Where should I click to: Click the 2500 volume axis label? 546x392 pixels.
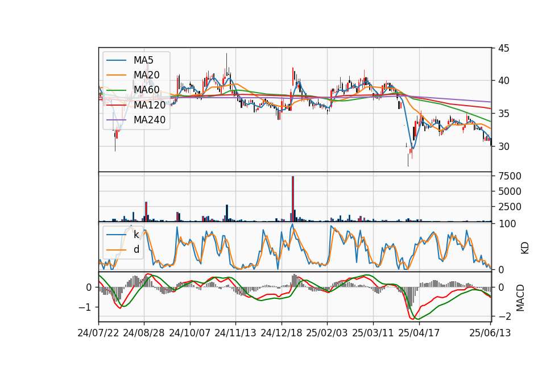pyautogui.click(x=510, y=207)
